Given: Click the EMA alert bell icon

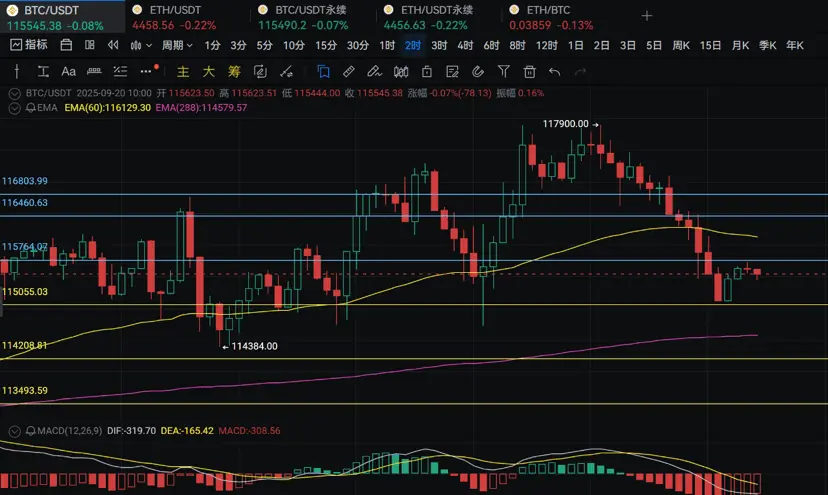Looking at the screenshot, I should [x=31, y=108].
